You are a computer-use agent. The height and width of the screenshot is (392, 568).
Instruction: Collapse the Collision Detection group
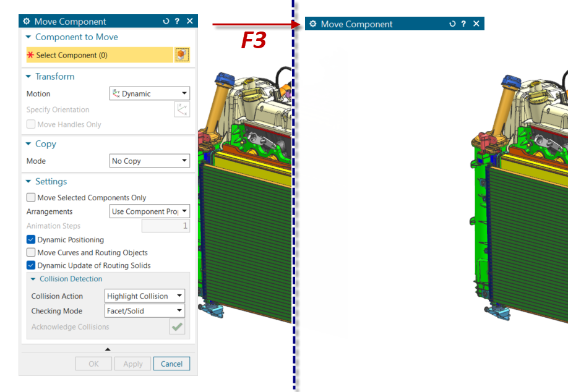[x=33, y=279]
